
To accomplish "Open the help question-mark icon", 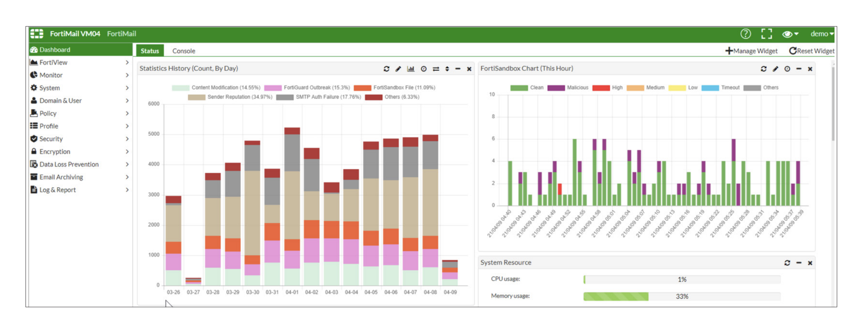I will coord(745,34).
